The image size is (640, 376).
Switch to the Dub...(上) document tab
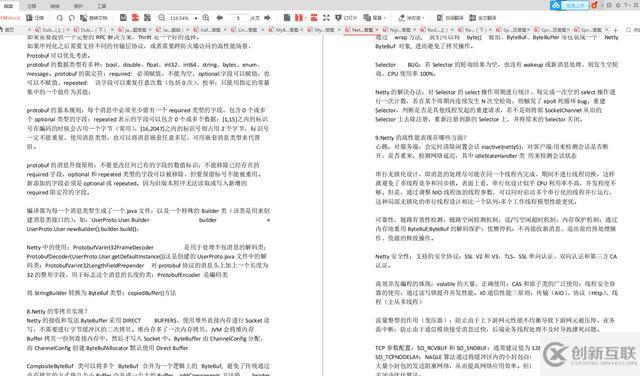51,30
